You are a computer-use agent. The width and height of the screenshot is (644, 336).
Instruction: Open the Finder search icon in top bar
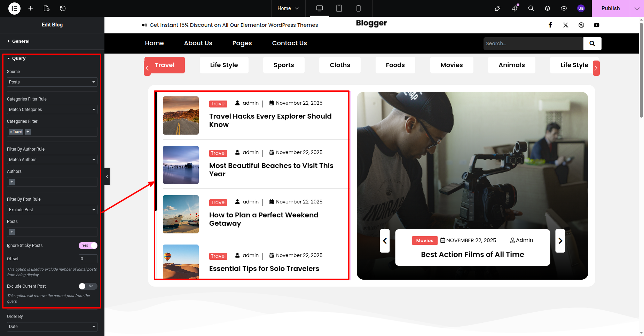click(x=531, y=8)
